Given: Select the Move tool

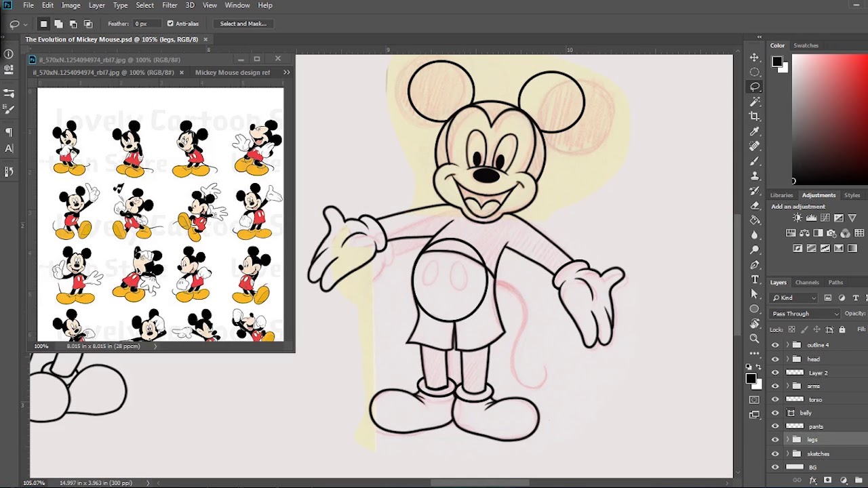Looking at the screenshot, I should 755,58.
